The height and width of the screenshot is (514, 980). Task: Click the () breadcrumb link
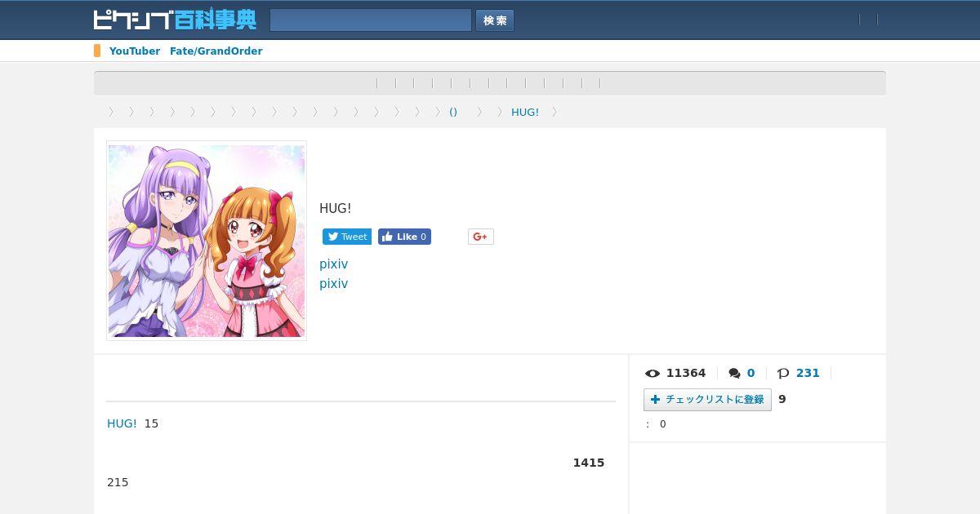click(x=453, y=112)
